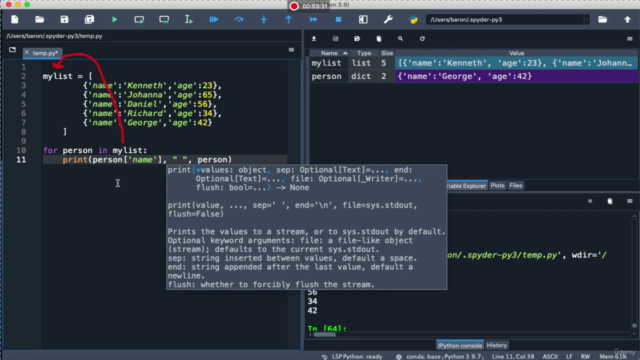Click the person dict value cell
The height and width of the screenshot is (360, 640).
(x=516, y=76)
